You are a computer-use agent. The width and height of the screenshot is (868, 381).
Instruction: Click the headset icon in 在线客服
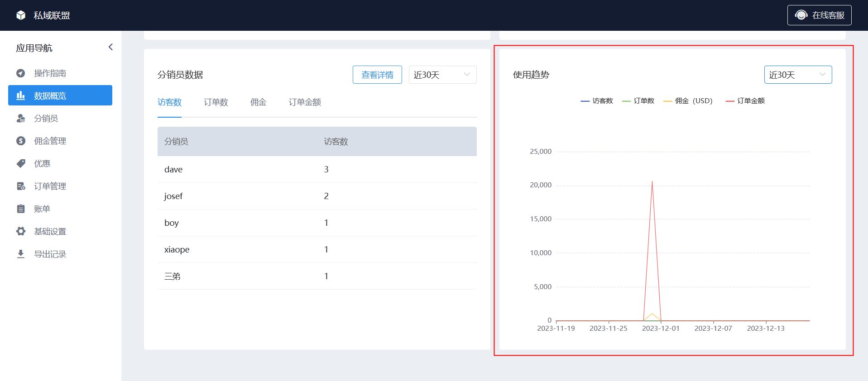tap(801, 15)
